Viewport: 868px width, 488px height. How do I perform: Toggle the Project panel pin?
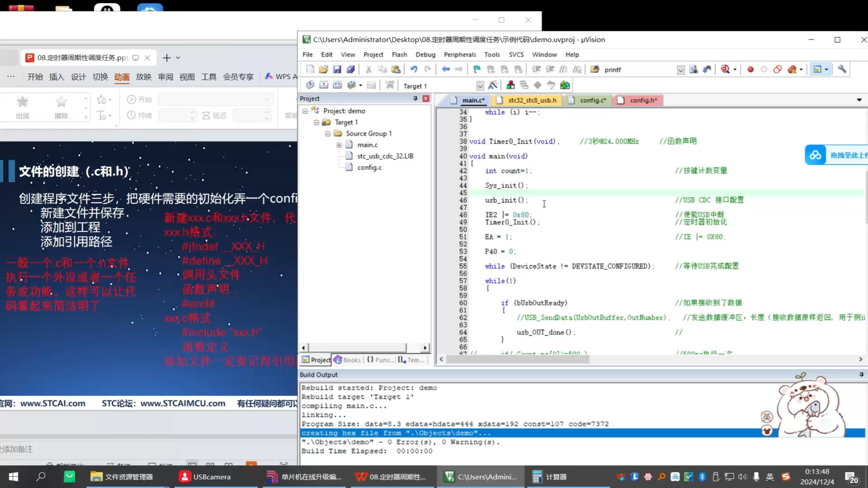tap(415, 99)
